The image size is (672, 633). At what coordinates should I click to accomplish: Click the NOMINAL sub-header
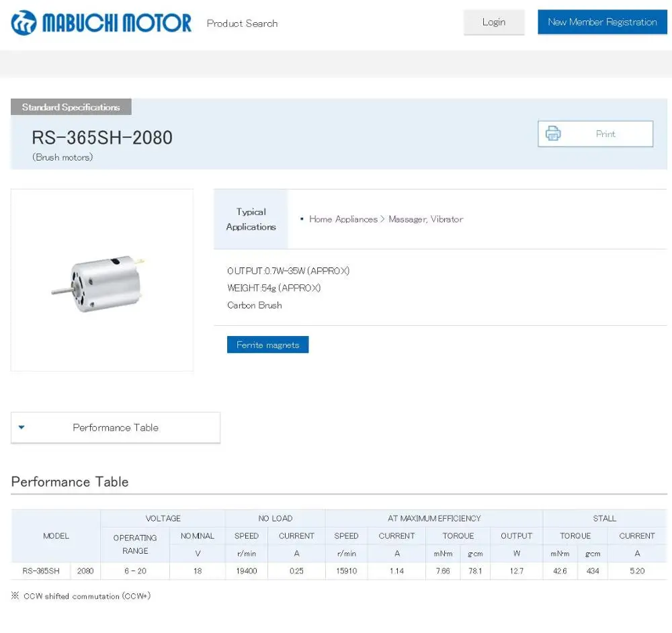[198, 536]
